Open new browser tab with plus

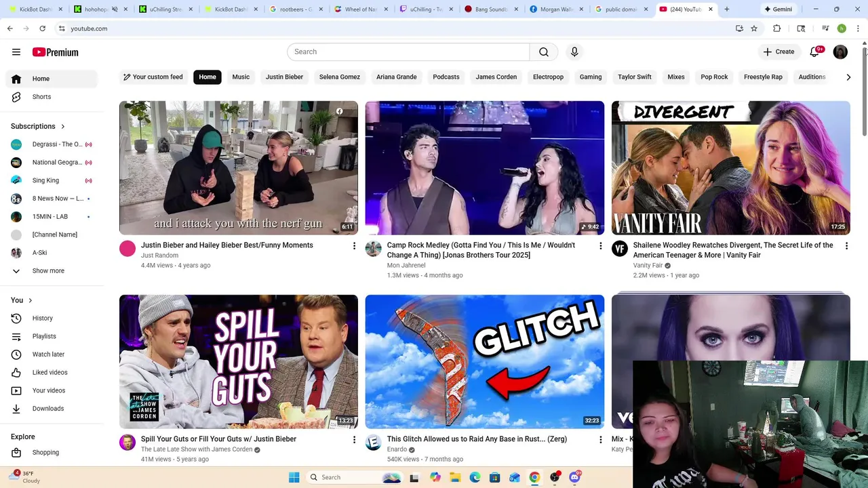[x=726, y=9]
